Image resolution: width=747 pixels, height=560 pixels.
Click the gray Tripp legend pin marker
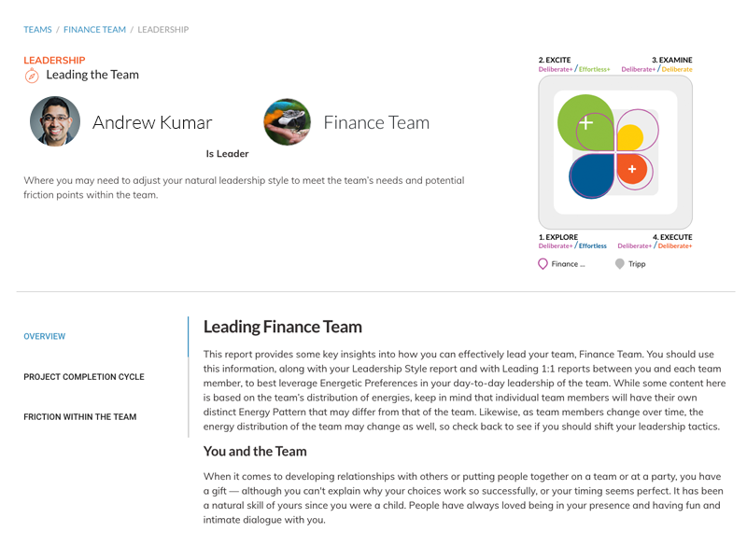[620, 264]
